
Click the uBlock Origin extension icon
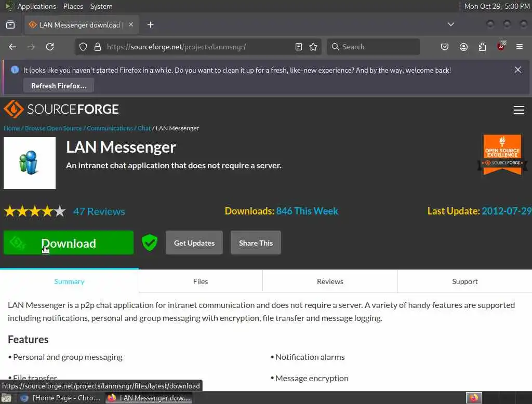501,46
